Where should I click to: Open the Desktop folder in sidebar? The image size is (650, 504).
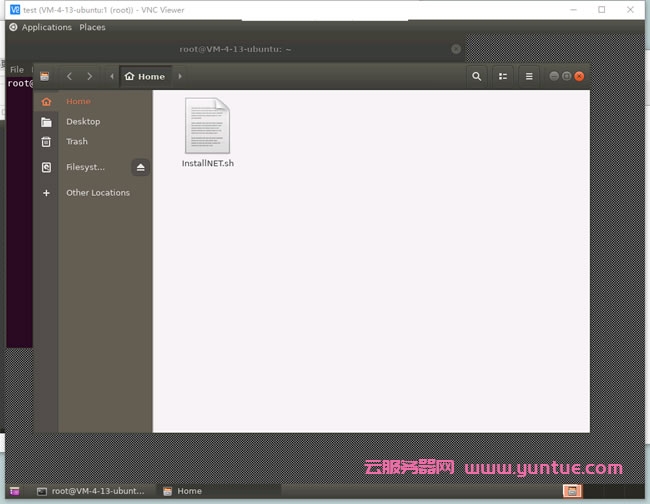click(x=82, y=122)
